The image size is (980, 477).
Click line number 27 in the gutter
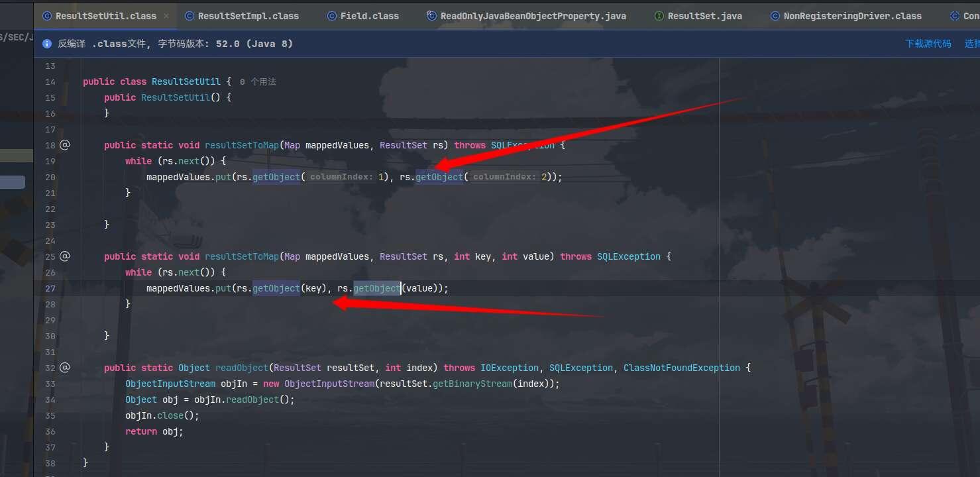(x=50, y=288)
